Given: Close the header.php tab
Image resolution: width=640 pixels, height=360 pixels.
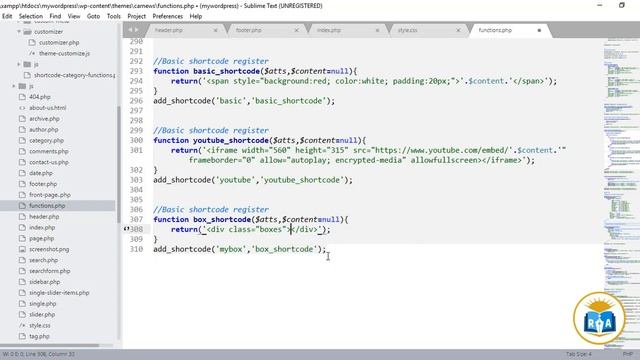Looking at the screenshot, I should coord(216,30).
